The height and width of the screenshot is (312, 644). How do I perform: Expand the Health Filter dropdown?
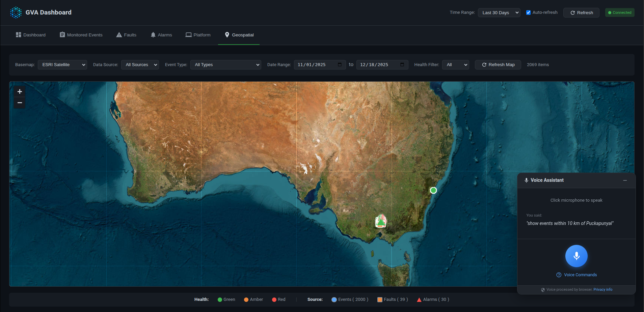[455, 65]
